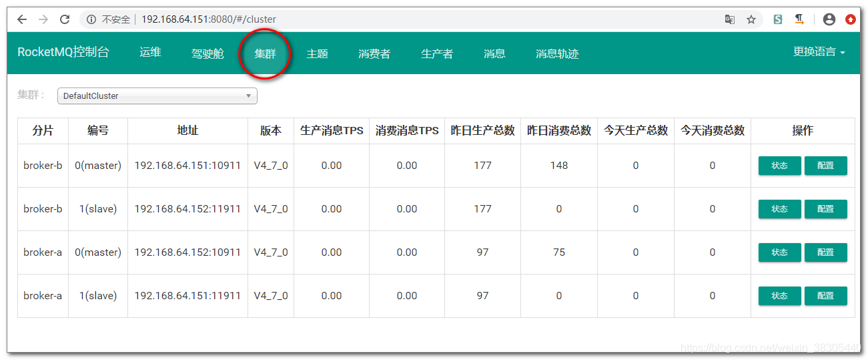
Task: Click 97 produced count in broker-a slave row
Action: tap(483, 296)
